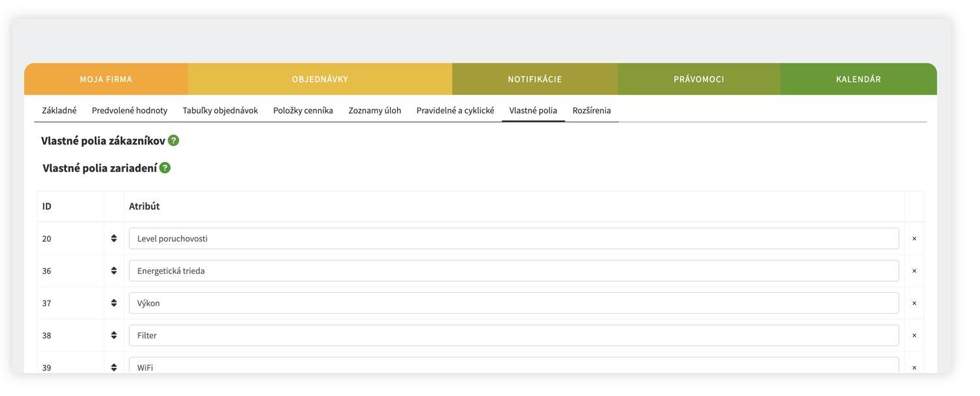980x396 pixels.
Task: Select ID cell 37
Action: pos(71,303)
